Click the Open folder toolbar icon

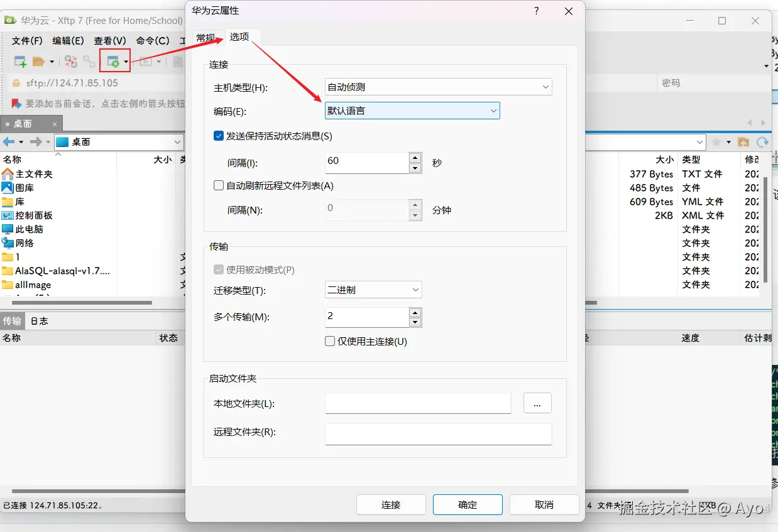(x=39, y=62)
